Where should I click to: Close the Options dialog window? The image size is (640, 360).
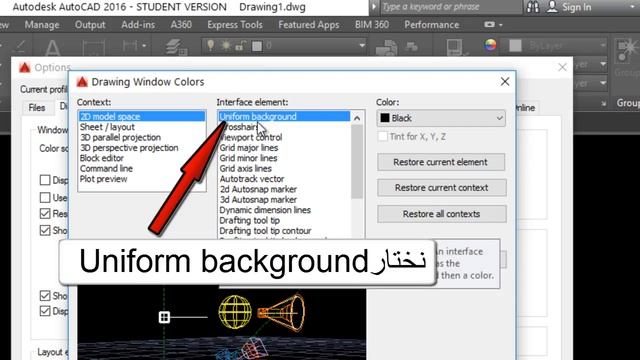(x=562, y=67)
